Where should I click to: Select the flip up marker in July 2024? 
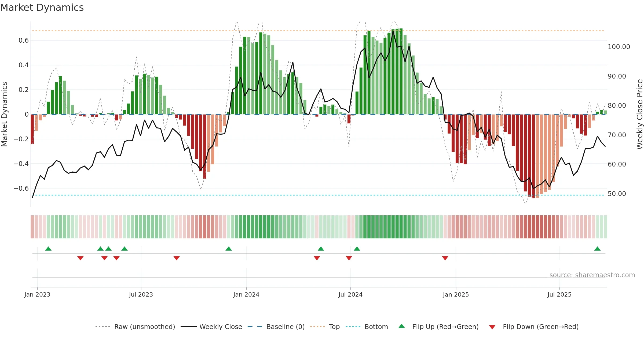point(357,249)
